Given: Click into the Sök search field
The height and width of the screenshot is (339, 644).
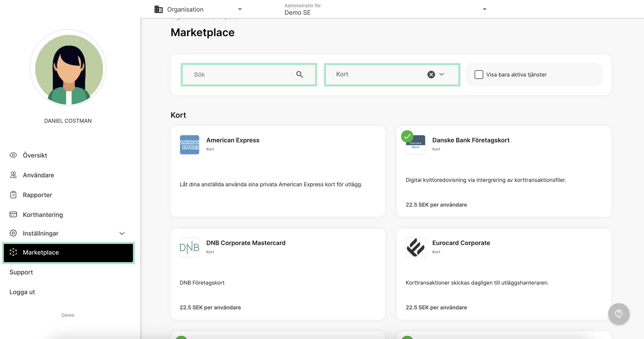Looking at the screenshot, I should coord(249,75).
